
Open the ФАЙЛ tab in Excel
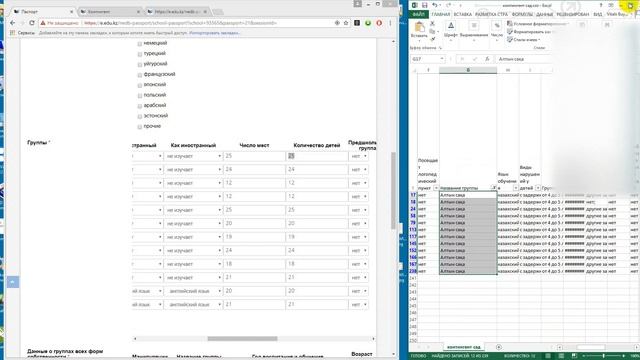pos(418,14)
